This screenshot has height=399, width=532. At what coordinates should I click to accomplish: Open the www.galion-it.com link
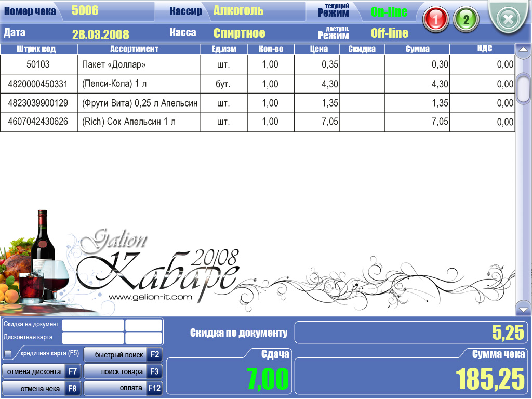(151, 297)
